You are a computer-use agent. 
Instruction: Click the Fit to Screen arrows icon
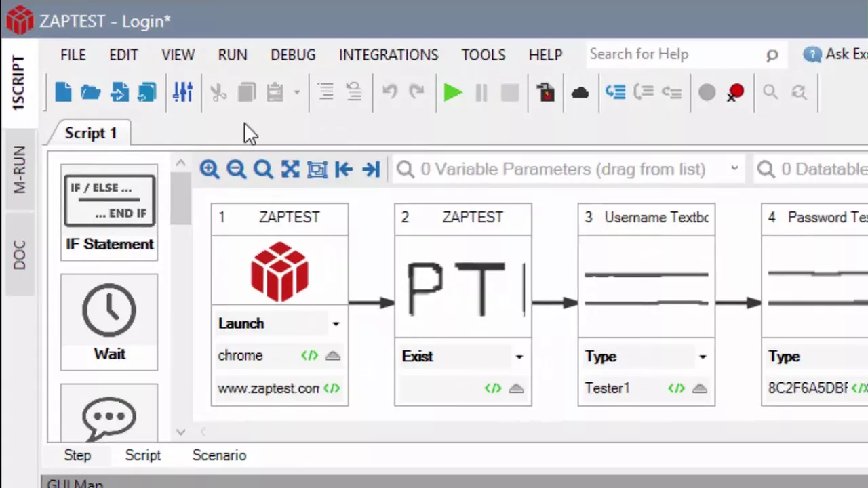coord(290,169)
